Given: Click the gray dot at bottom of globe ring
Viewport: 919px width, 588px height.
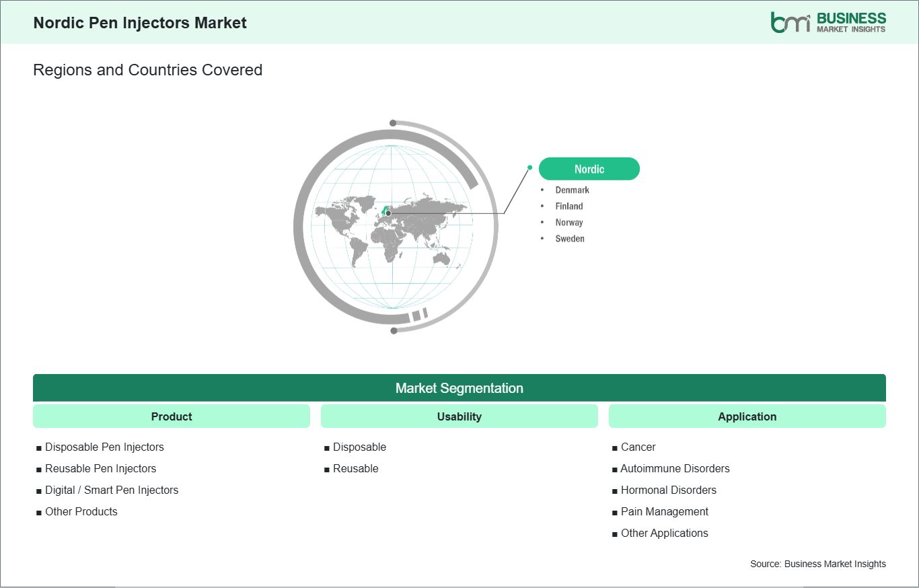Looking at the screenshot, I should click(394, 330).
